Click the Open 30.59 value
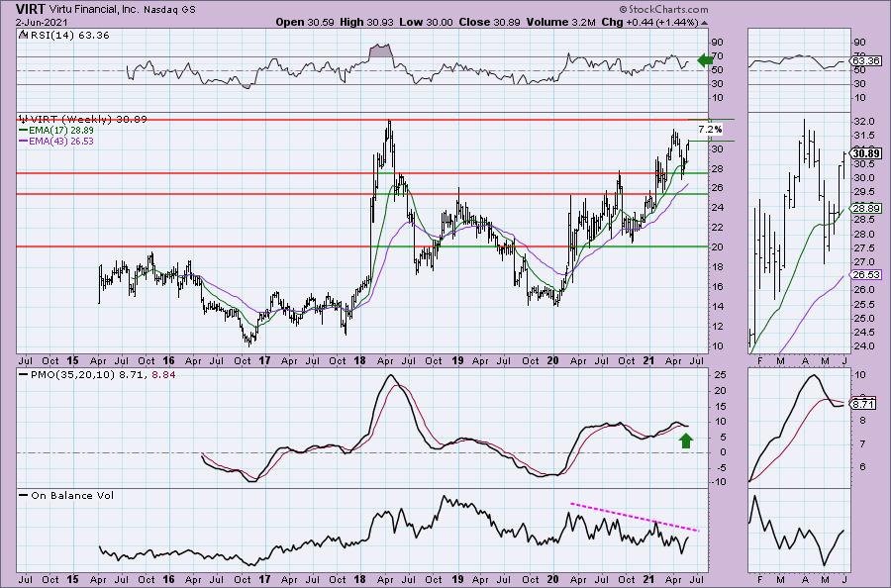This screenshot has height=588, width=891. click(305, 22)
